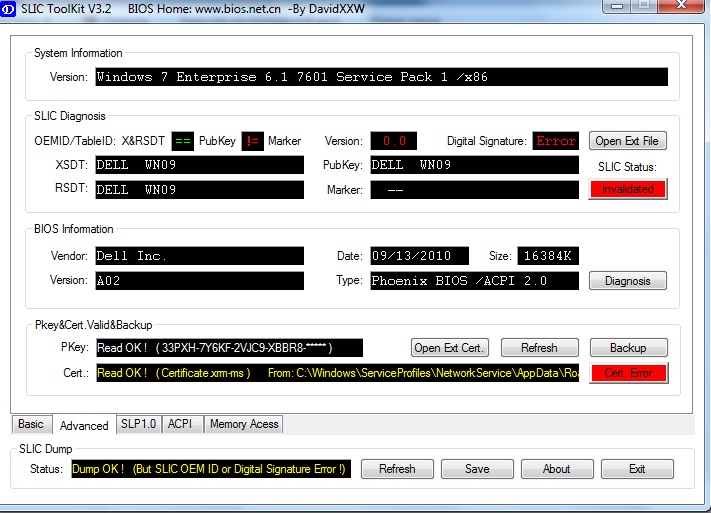The image size is (711, 513).
Task: Click the Backup button
Action: tap(628, 348)
